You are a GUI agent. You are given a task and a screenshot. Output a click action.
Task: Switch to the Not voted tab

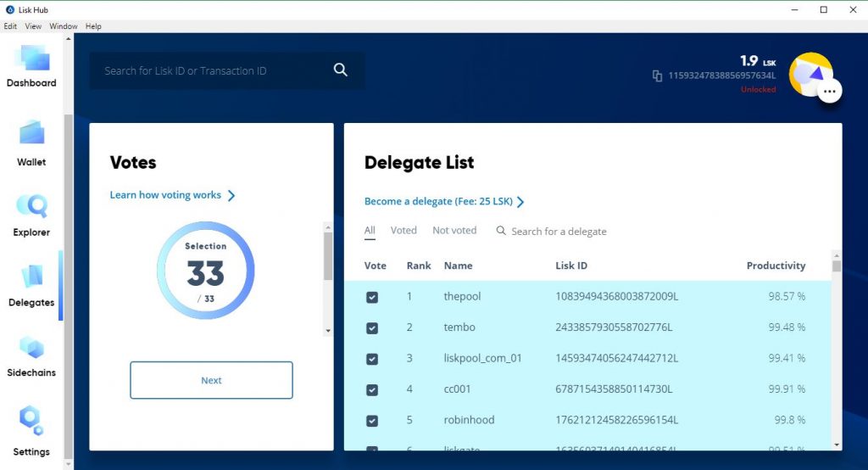[454, 231]
